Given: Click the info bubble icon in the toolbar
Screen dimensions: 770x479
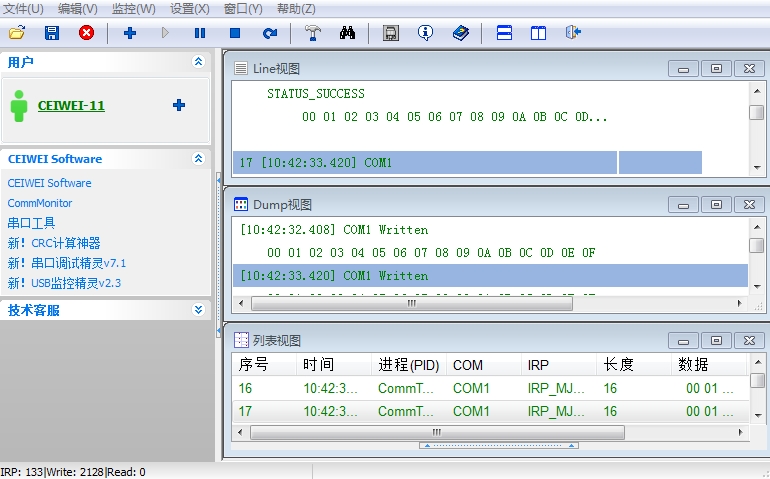Looking at the screenshot, I should [x=425, y=33].
